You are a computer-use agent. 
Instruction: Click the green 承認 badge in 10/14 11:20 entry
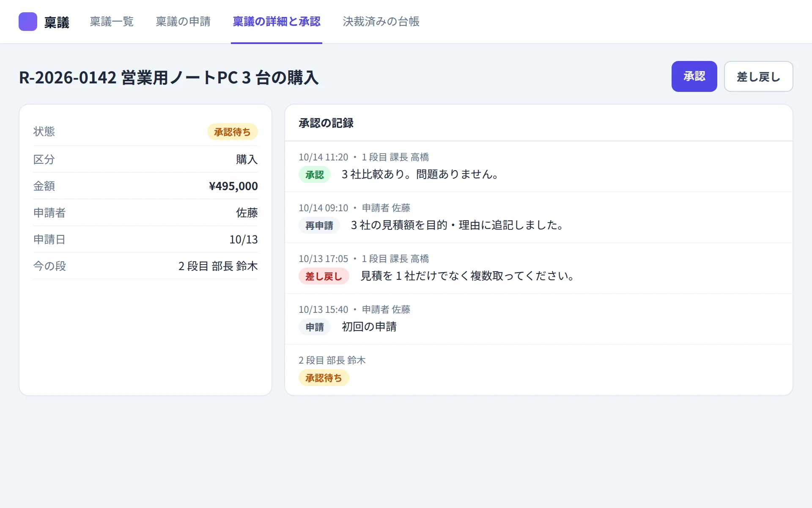315,174
